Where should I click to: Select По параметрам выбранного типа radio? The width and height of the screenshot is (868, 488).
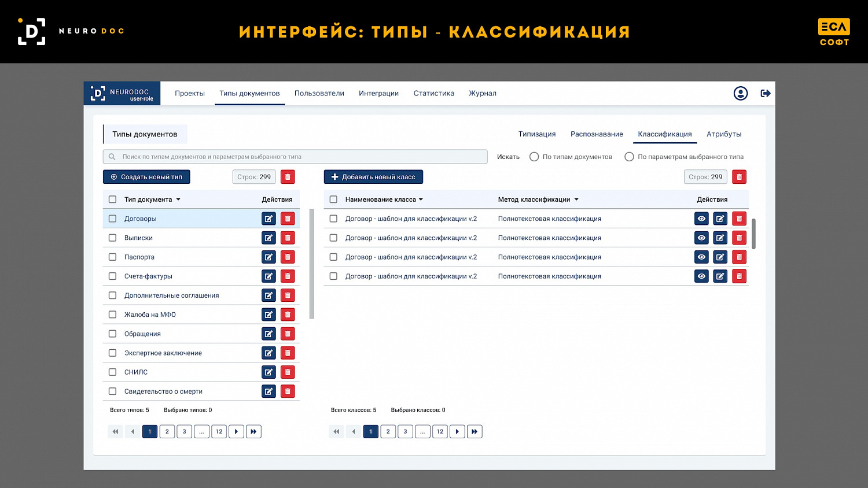(629, 157)
